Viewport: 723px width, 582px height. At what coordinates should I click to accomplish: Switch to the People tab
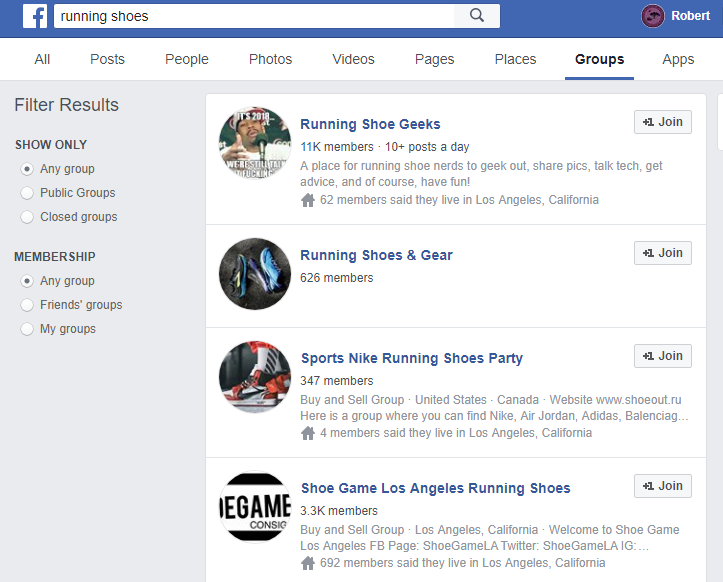click(x=187, y=59)
